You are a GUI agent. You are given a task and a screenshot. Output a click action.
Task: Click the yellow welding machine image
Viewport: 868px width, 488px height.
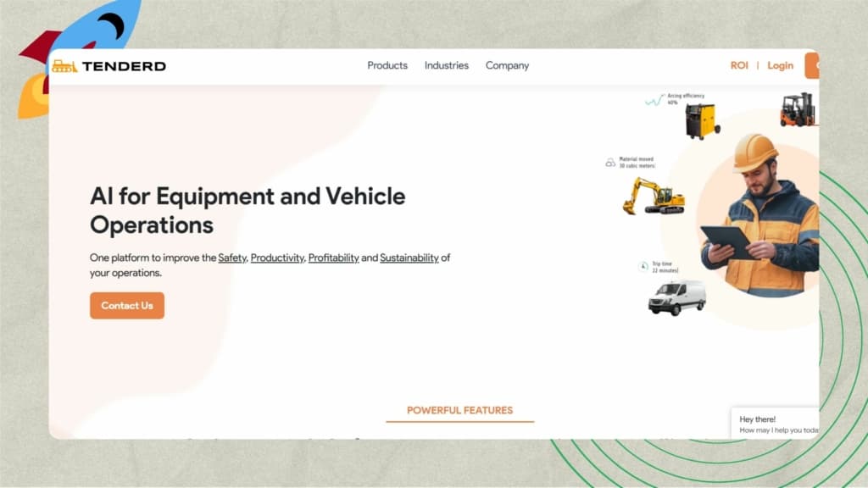point(703,121)
